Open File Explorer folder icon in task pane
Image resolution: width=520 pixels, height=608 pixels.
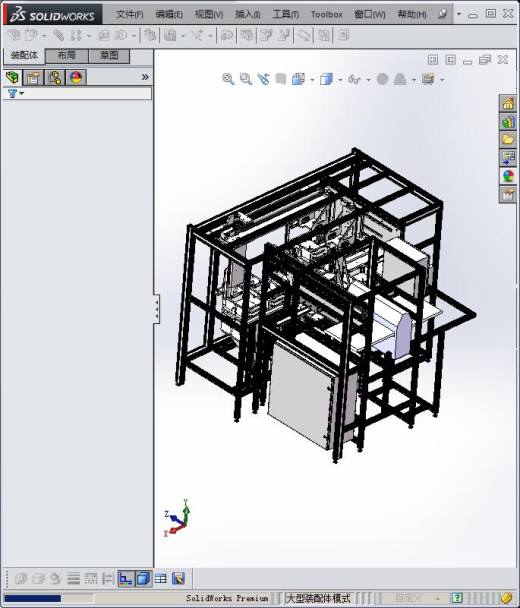coord(508,140)
